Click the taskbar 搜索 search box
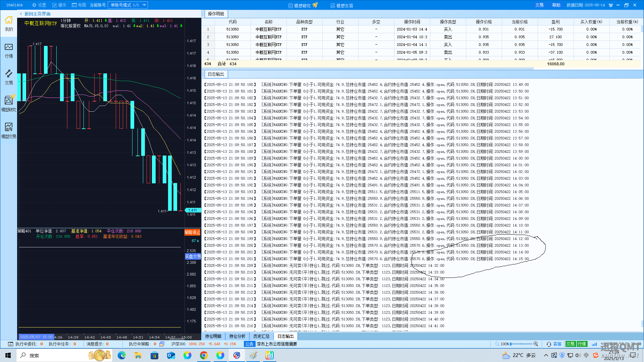644x362 pixels. point(65,355)
